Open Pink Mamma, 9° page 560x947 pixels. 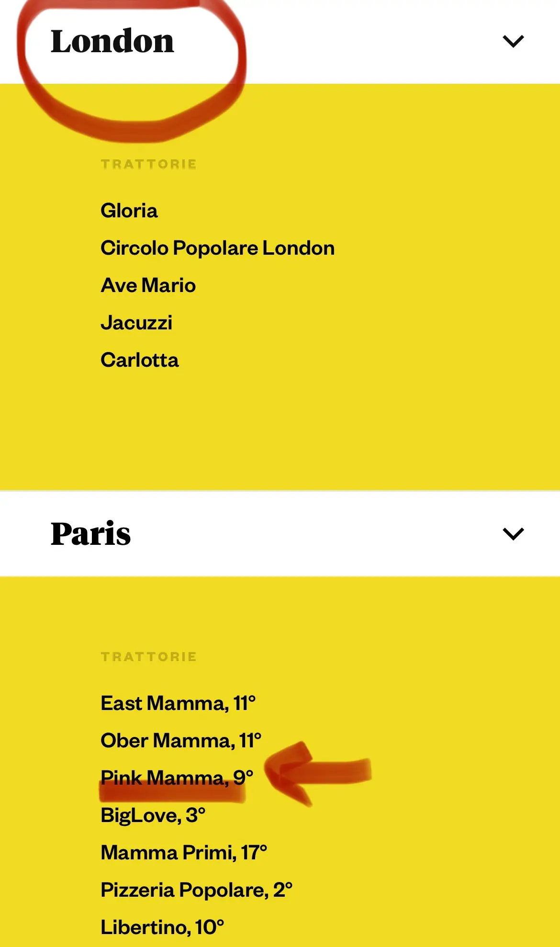[177, 778]
